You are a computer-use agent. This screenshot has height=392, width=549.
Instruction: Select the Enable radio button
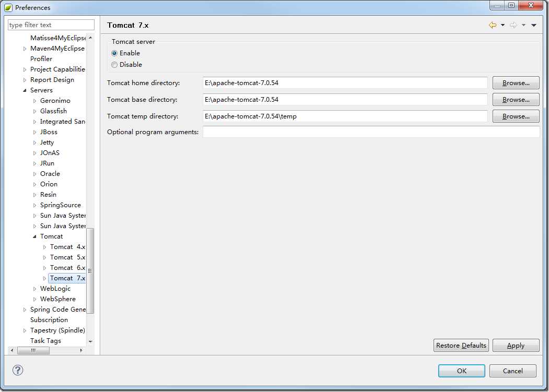tap(114, 53)
